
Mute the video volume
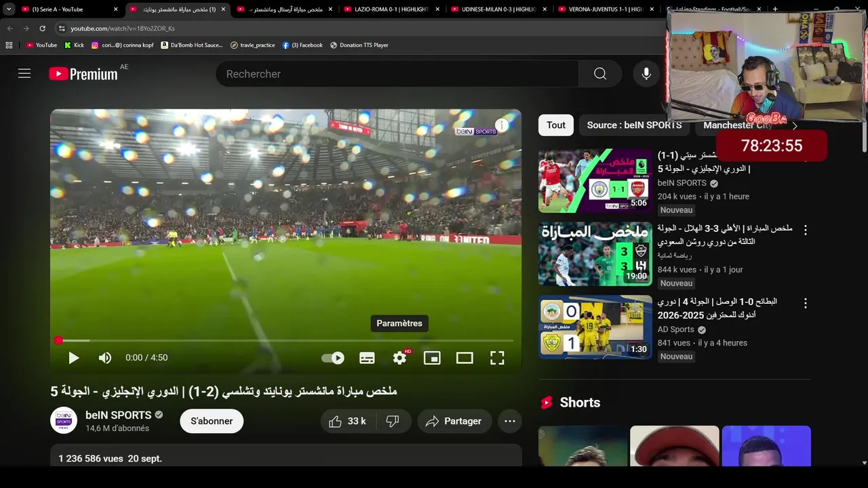105,358
